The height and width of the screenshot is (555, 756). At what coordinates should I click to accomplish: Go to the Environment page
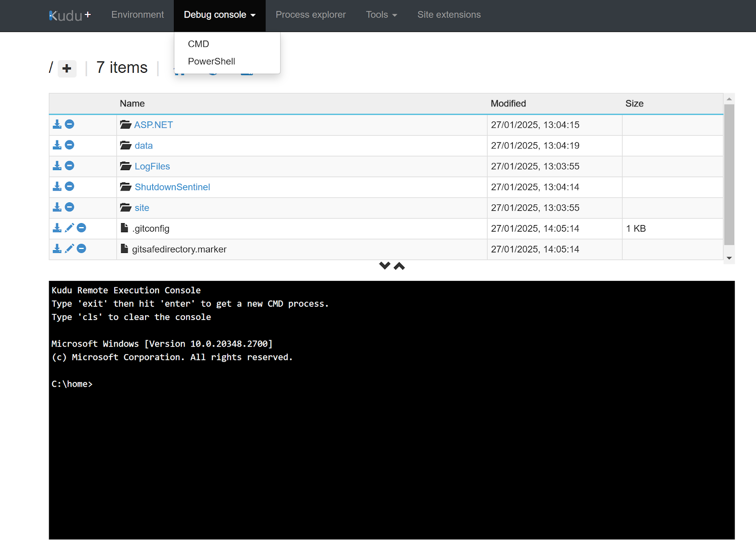click(x=137, y=15)
